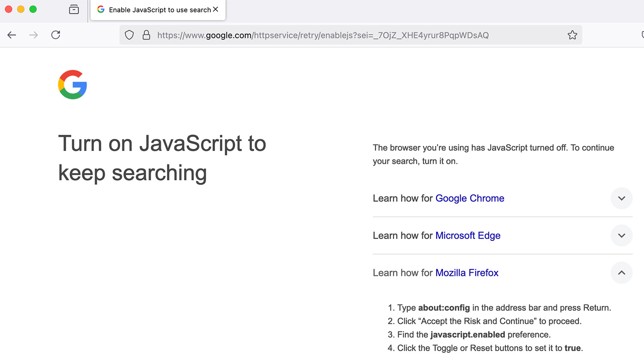Go back to the previous page
The image size is (644, 361).
pos(12,35)
